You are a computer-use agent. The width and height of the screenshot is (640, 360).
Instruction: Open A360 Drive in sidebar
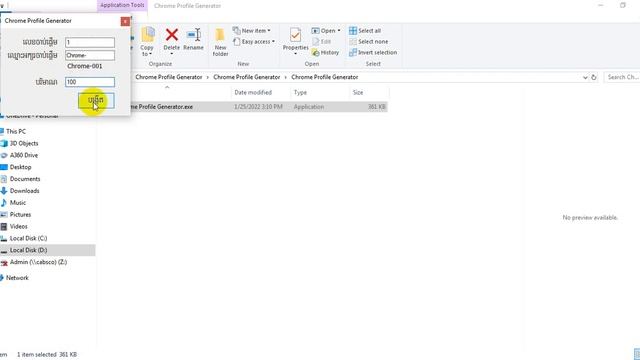(24, 155)
